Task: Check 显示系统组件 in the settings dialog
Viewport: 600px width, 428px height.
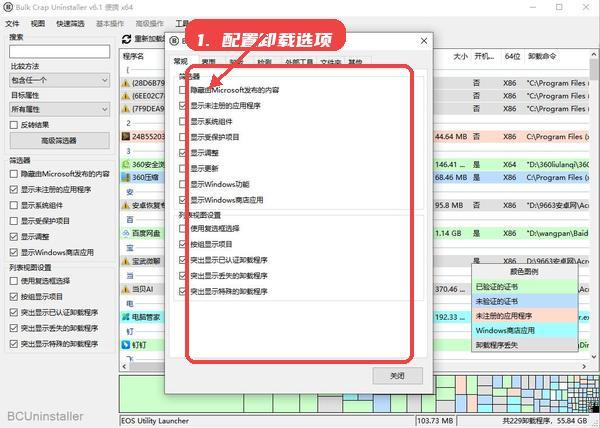Action: [183, 122]
